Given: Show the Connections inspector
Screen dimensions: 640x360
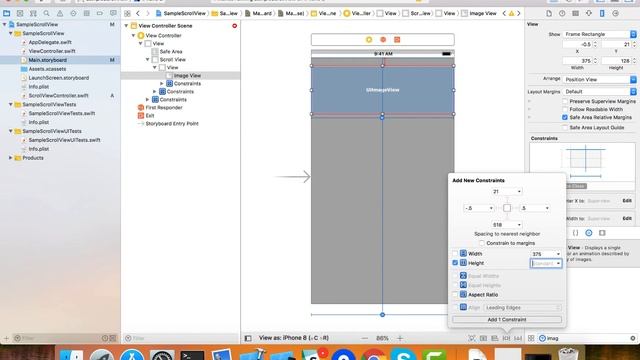Looking at the screenshot, I should pyautogui.click(x=616, y=13).
